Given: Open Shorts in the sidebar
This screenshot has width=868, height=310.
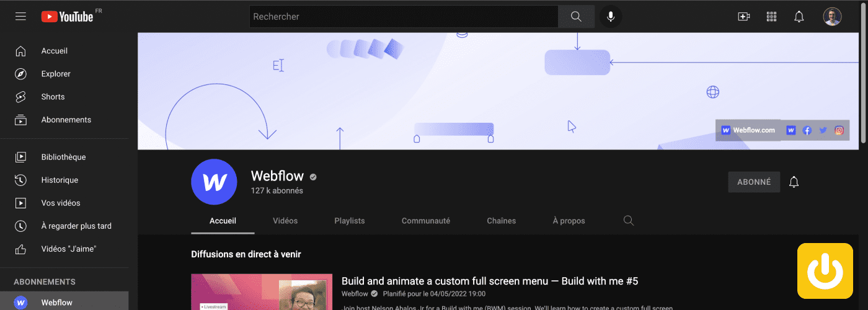Looking at the screenshot, I should pos(64,97).
